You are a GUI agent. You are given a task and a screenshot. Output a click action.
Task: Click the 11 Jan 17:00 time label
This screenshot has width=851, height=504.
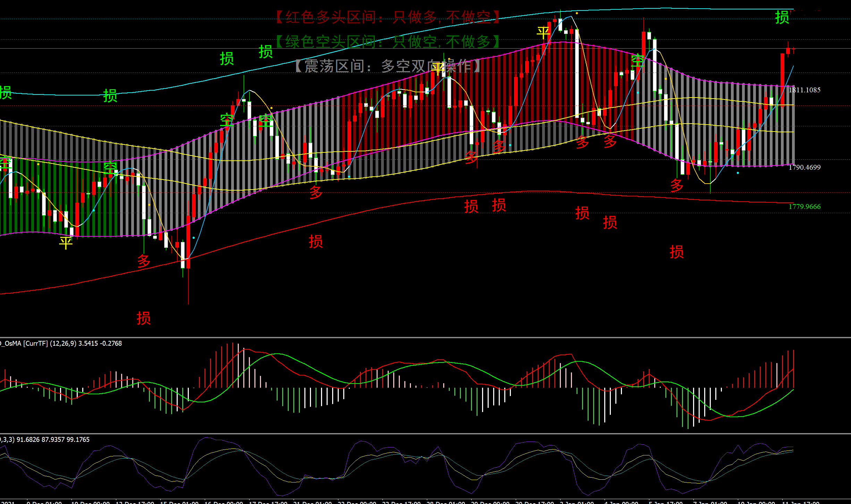[x=800, y=502]
